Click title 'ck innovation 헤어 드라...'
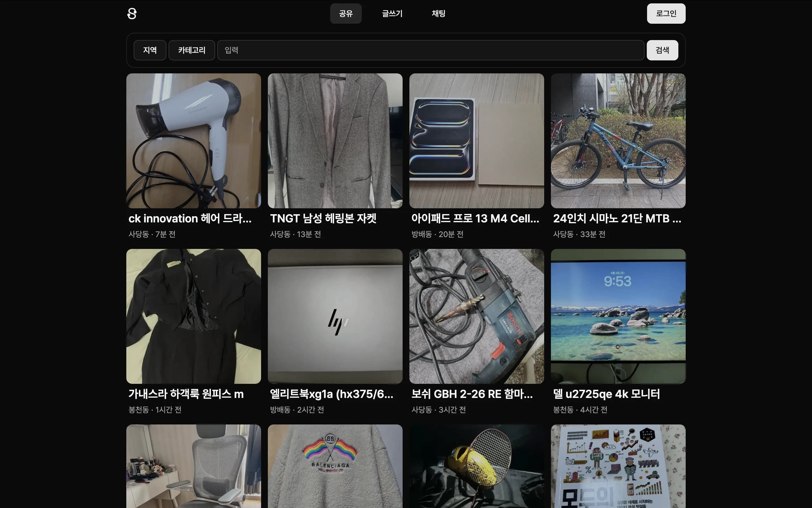Viewport: 812px width, 508px height. 190,218
